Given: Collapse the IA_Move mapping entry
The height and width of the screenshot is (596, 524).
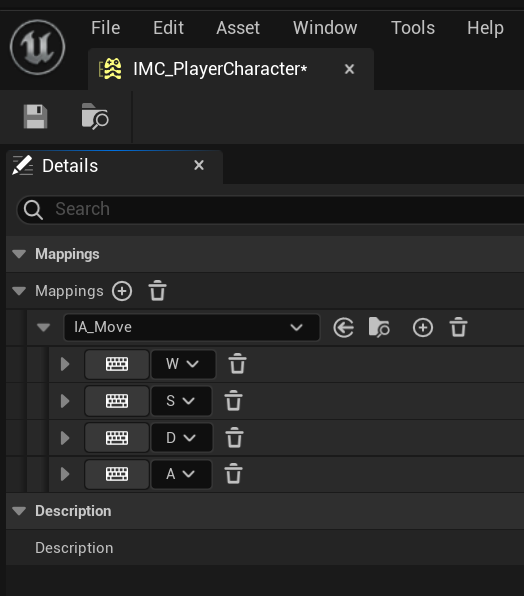Looking at the screenshot, I should (x=43, y=327).
